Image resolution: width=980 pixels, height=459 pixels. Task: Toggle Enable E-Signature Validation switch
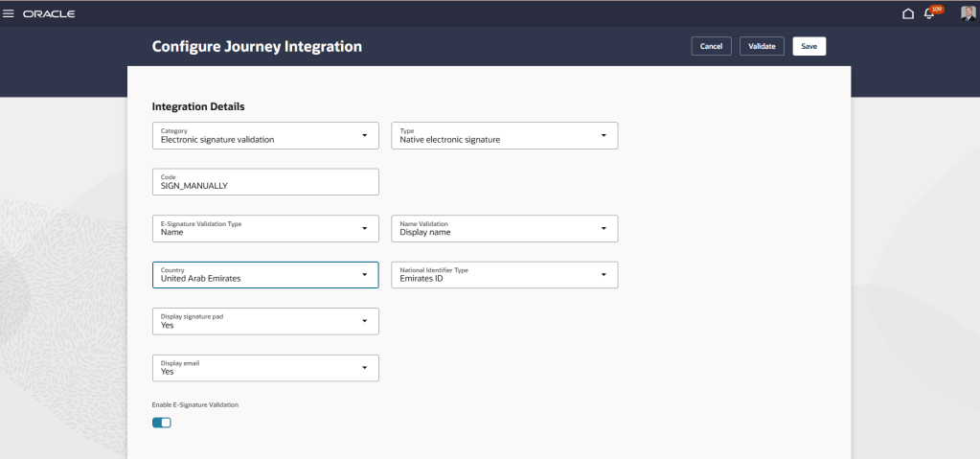(162, 423)
